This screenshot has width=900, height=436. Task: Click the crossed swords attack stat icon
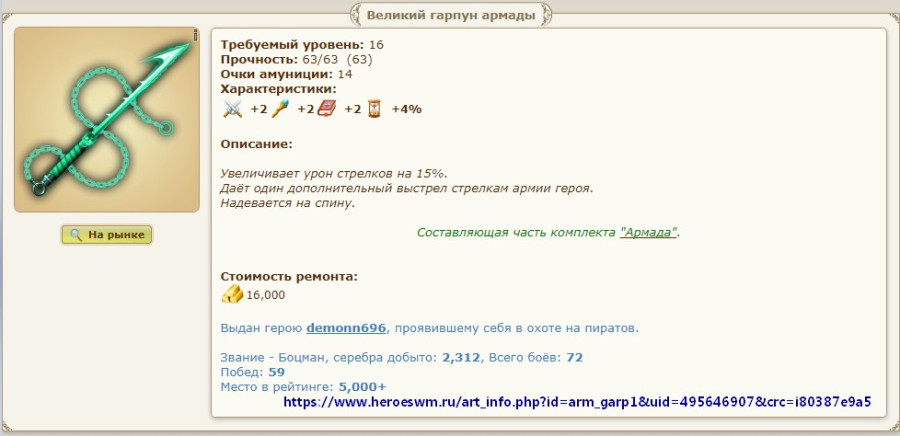[232, 108]
